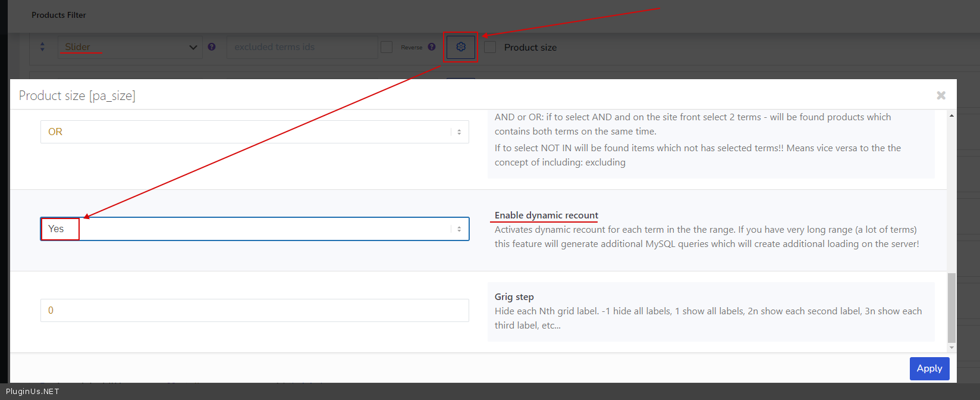
Task: Click the drag handle arrows of the Slider row
Action: pyautogui.click(x=42, y=47)
